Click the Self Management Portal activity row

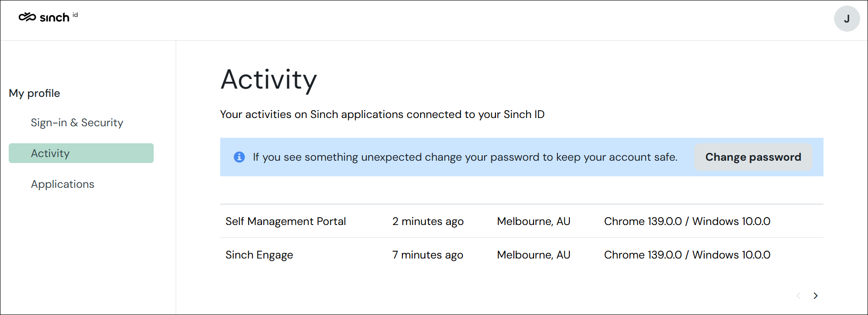click(285, 221)
